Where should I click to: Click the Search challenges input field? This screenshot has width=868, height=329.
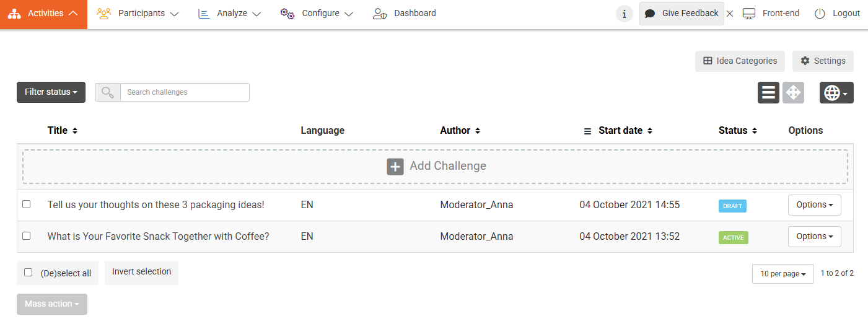185,92
